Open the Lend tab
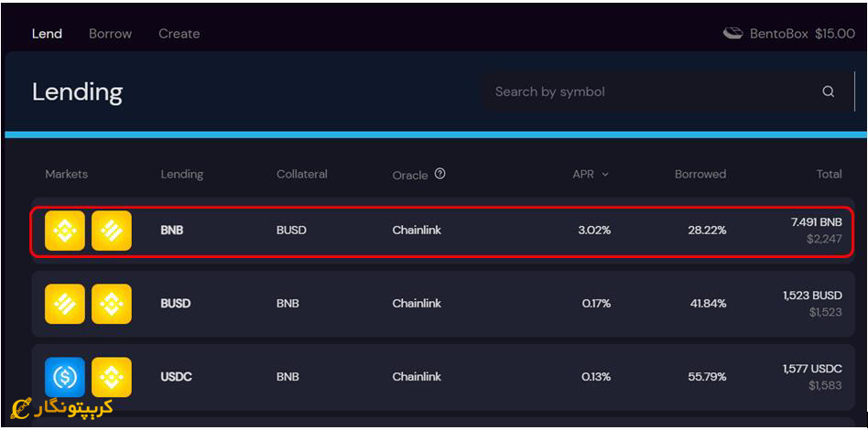 [x=47, y=34]
